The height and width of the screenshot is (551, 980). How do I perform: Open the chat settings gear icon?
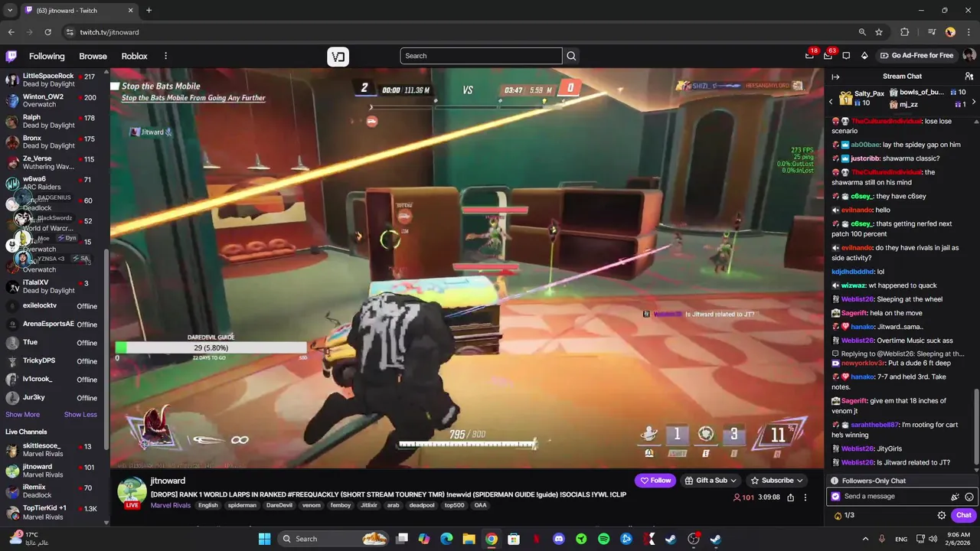click(x=942, y=515)
